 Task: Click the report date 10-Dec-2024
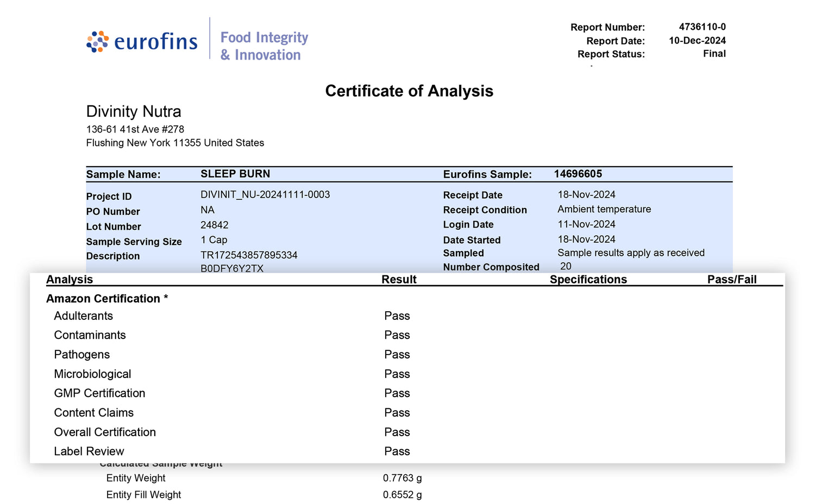pos(697,41)
